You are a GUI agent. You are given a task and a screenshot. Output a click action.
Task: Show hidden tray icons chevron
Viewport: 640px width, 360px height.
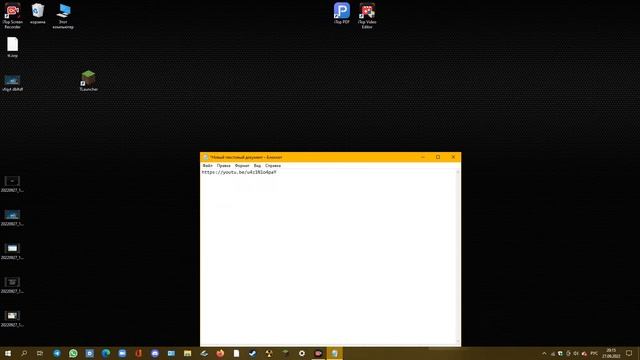click(x=544, y=353)
